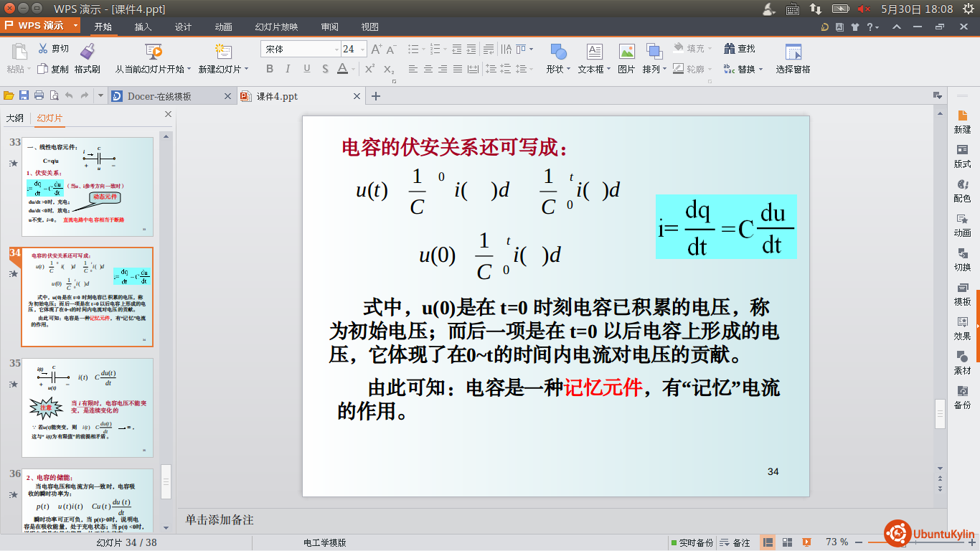The height and width of the screenshot is (551, 980).
Task: Switch to the 大纲 outline tab
Action: point(15,118)
